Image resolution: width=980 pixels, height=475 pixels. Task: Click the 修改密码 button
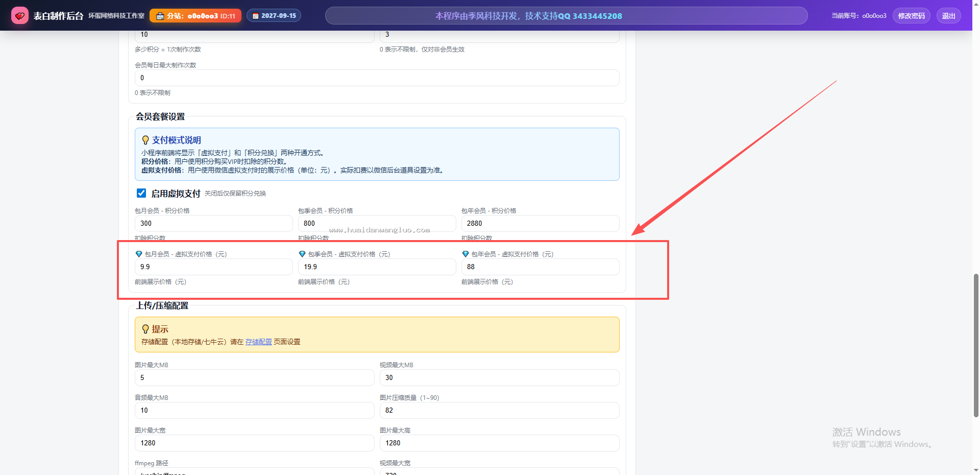[912, 16]
